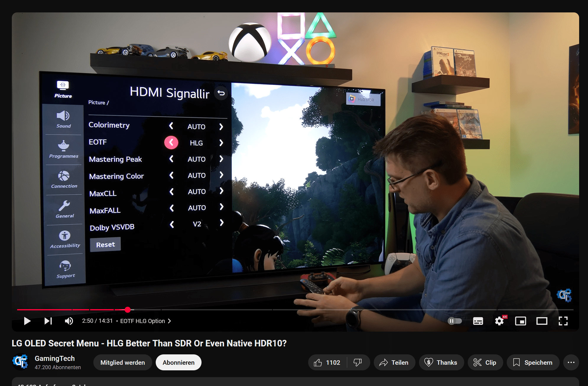Open the GamingTech channel avatar

(20, 362)
